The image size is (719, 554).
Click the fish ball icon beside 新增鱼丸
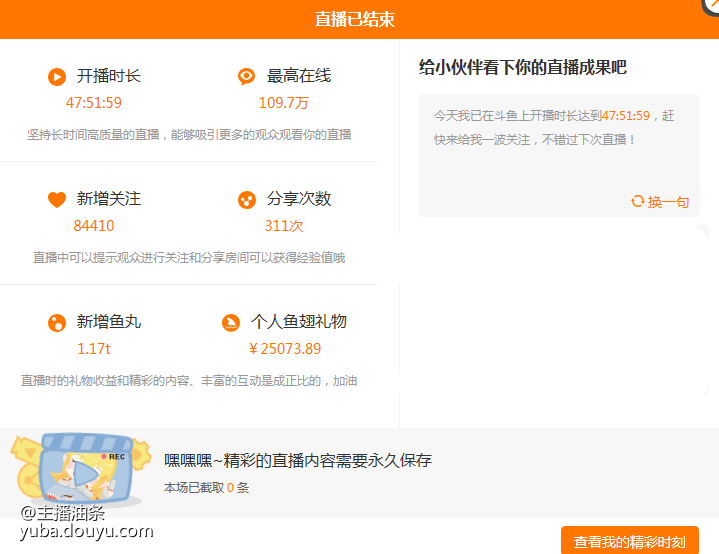pyautogui.click(x=57, y=322)
